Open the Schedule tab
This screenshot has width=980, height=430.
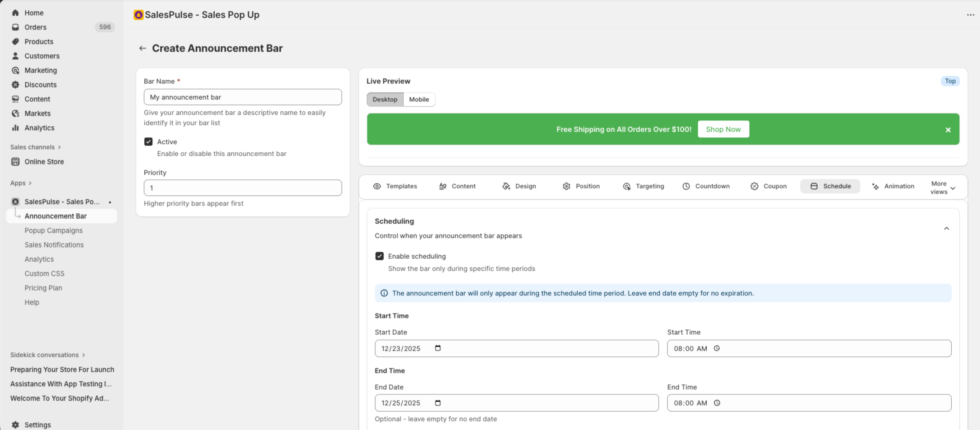point(830,186)
